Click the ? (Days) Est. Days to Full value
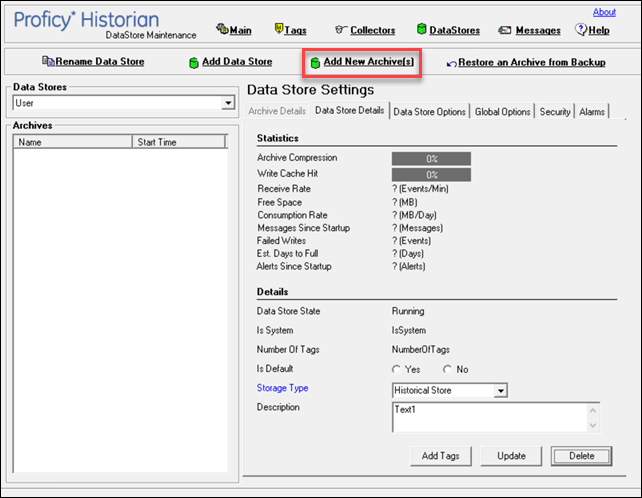The width and height of the screenshot is (642, 498). coord(408,254)
